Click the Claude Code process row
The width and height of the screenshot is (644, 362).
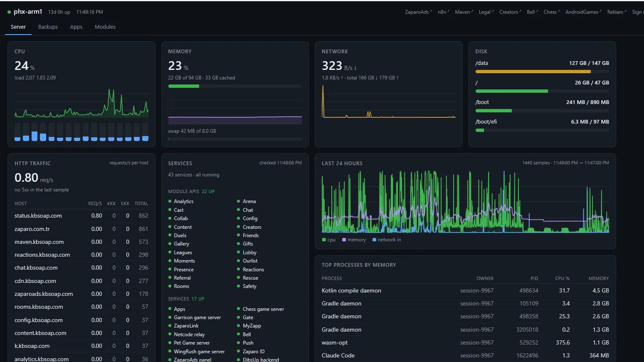click(465, 355)
